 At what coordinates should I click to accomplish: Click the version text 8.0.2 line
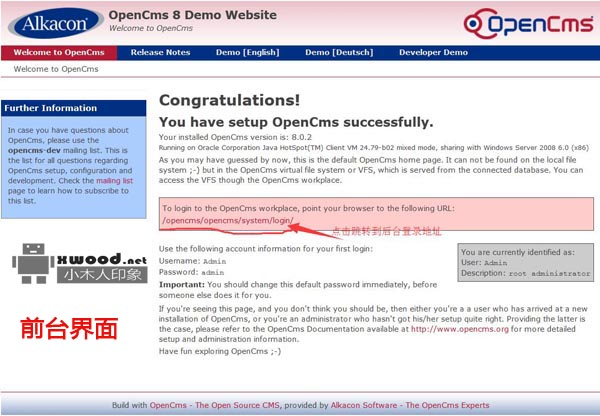point(235,137)
